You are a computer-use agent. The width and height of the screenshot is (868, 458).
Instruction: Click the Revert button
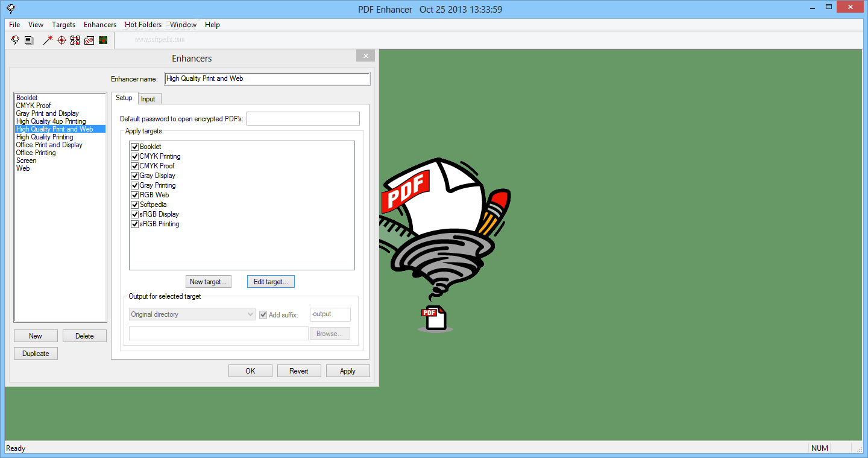299,371
